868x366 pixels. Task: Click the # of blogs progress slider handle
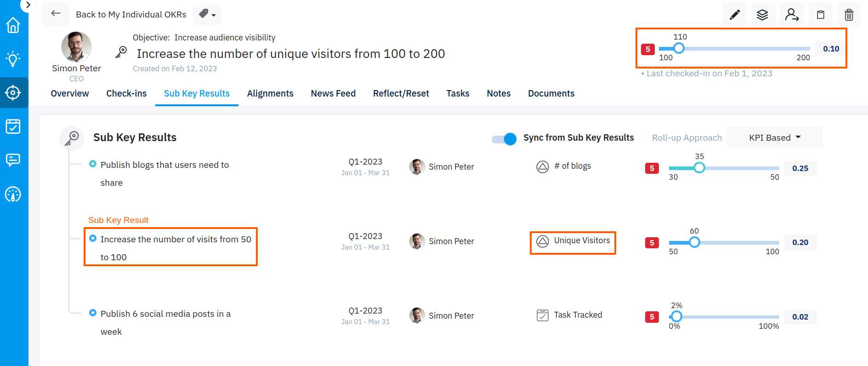(699, 168)
